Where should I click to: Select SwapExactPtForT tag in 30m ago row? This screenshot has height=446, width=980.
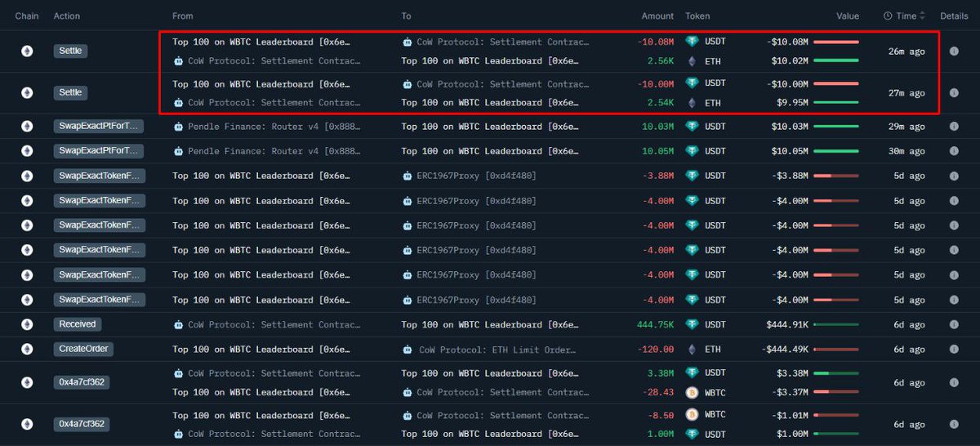click(x=100, y=151)
